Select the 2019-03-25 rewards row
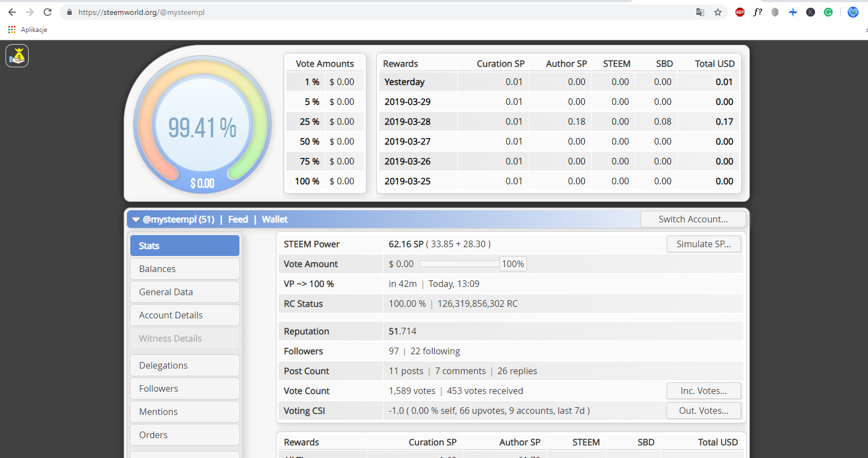 coord(558,181)
